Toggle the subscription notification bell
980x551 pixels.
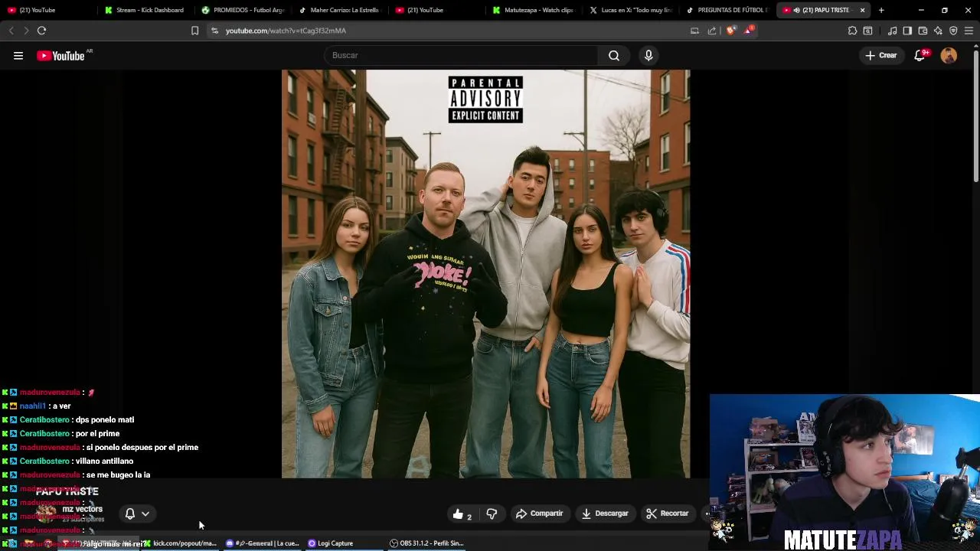click(130, 514)
